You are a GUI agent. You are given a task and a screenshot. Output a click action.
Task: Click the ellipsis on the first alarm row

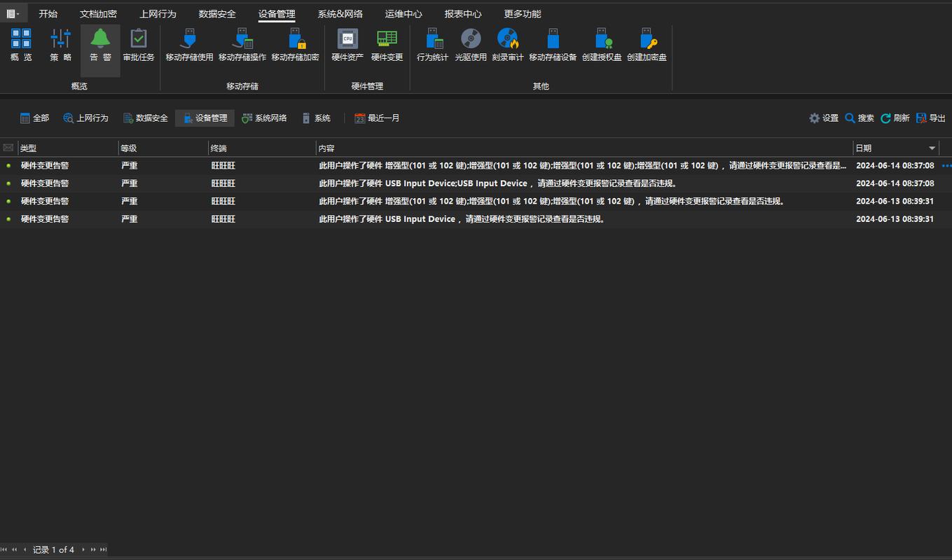coord(947,166)
